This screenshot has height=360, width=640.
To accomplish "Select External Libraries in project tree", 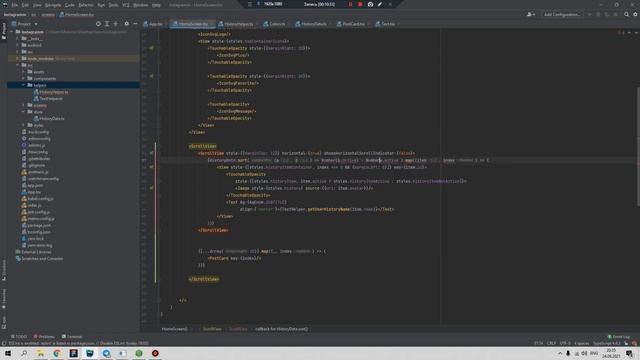I will (36, 252).
